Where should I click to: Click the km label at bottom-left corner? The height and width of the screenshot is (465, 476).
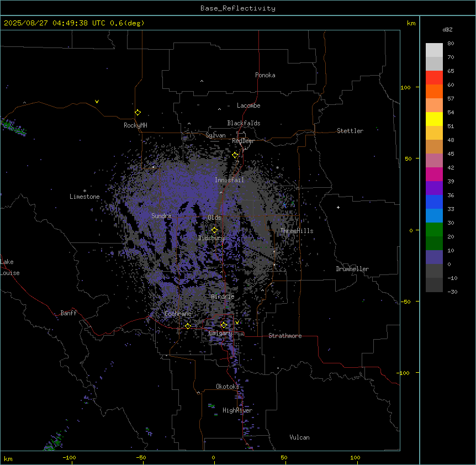tap(8, 459)
